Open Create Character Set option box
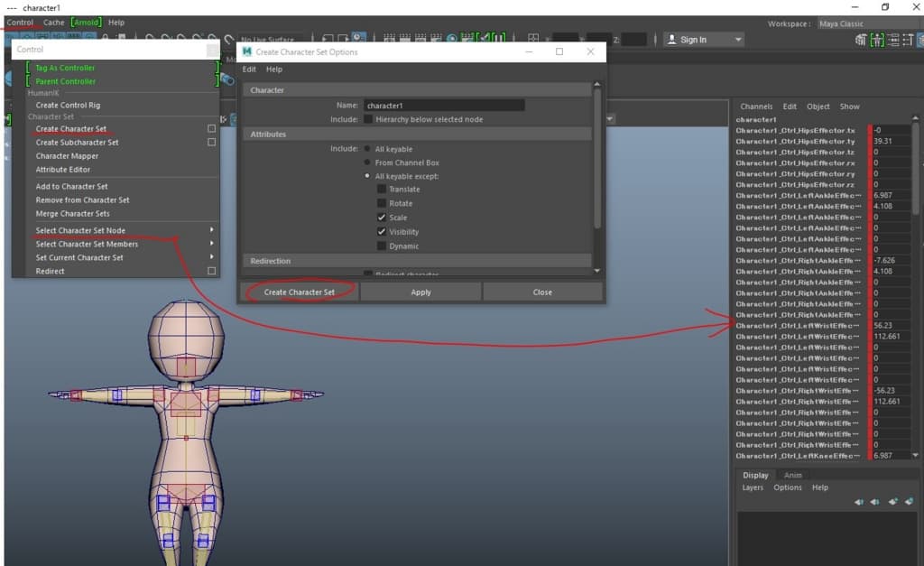Screen dimensions: 924x566 (211, 129)
